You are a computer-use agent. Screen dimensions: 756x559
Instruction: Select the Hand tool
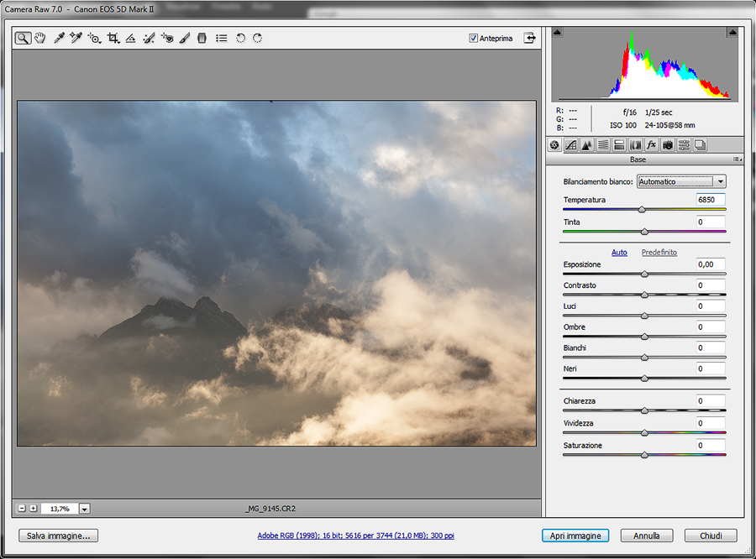tap(39, 39)
